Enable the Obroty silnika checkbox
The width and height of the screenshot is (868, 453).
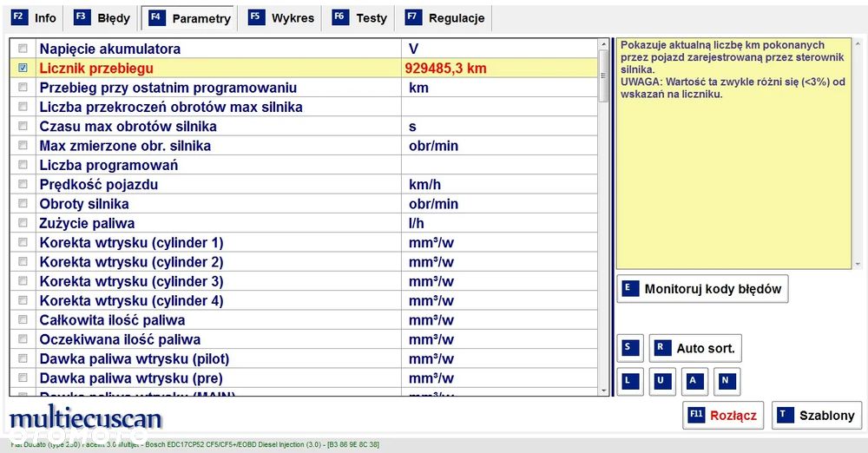(x=23, y=204)
